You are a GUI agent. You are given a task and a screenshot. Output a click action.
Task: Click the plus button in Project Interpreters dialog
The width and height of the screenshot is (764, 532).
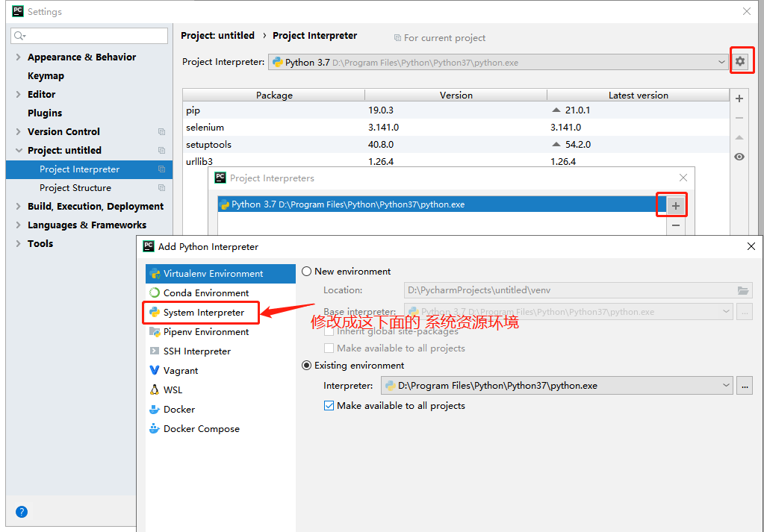676,206
